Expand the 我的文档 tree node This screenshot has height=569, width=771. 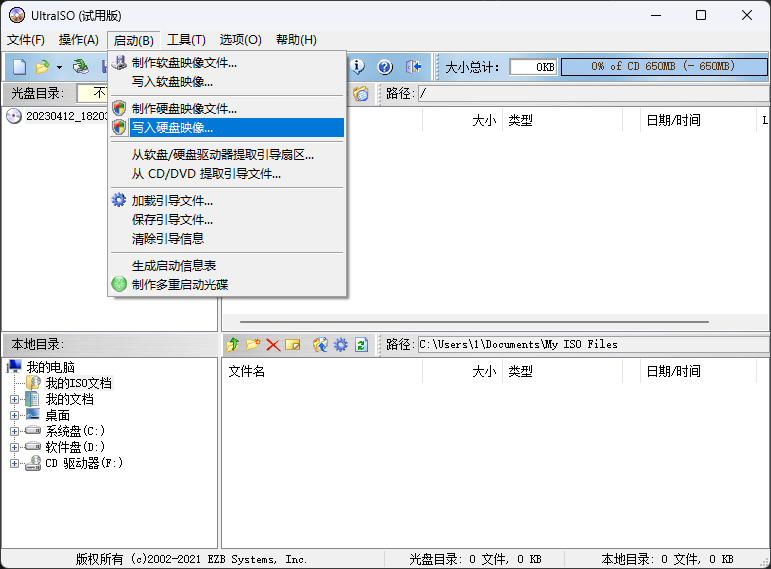pyautogui.click(x=14, y=399)
